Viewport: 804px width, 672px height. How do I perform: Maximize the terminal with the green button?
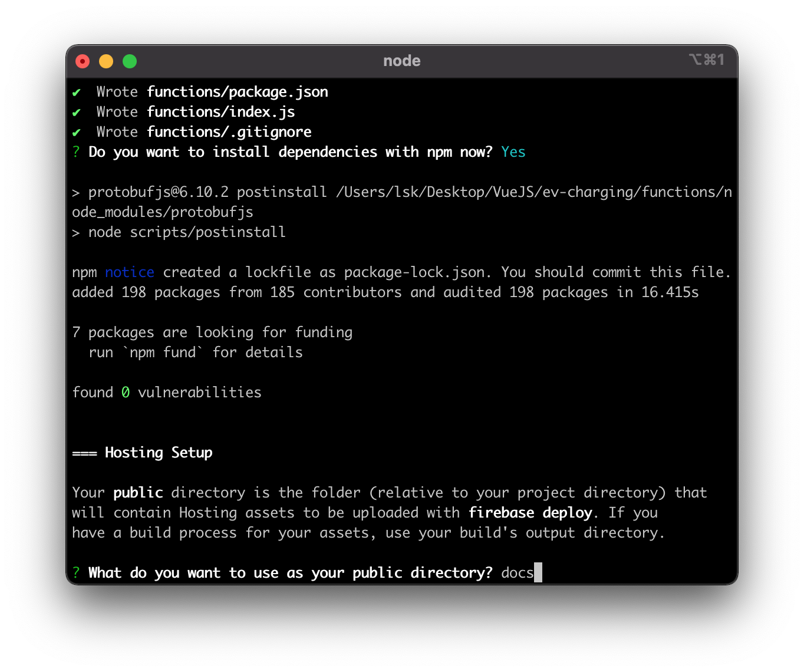tap(130, 61)
